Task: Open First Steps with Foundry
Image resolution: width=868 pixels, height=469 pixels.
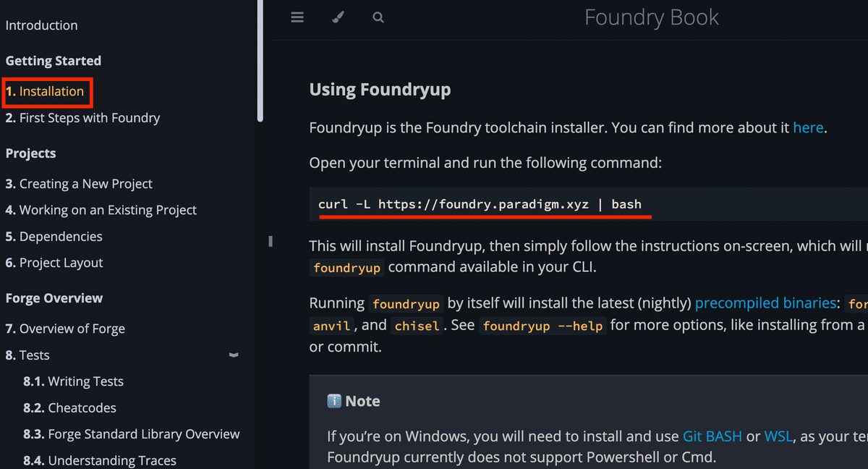Action: [82, 118]
